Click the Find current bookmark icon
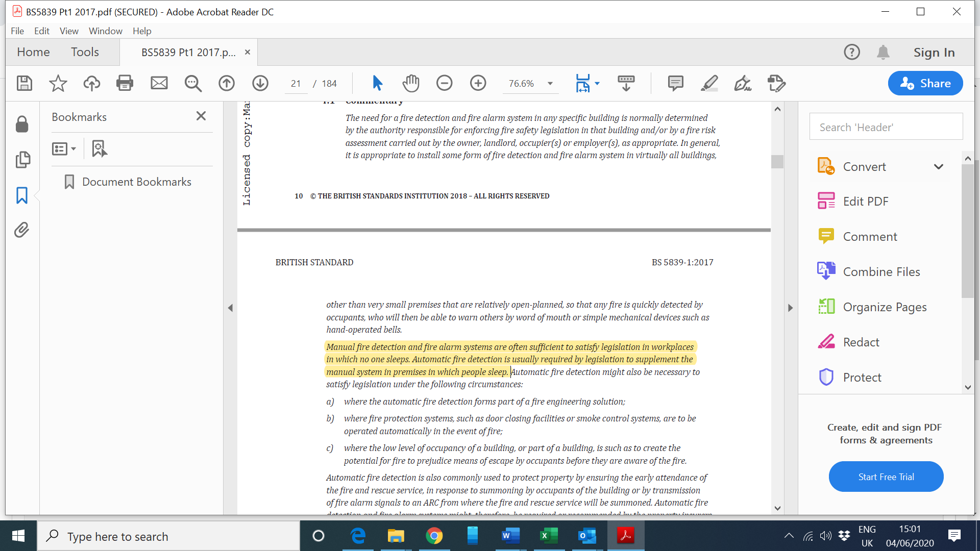980x551 pixels. tap(99, 149)
